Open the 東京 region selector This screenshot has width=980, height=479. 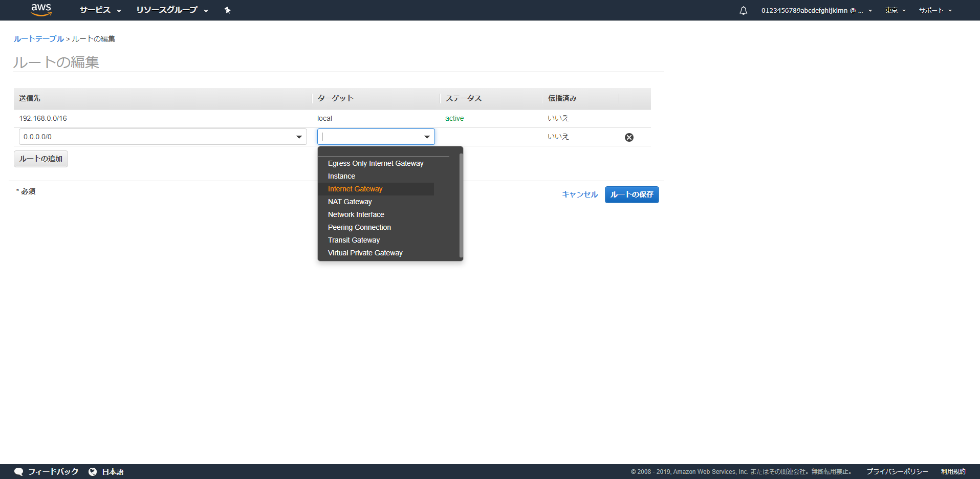click(895, 10)
